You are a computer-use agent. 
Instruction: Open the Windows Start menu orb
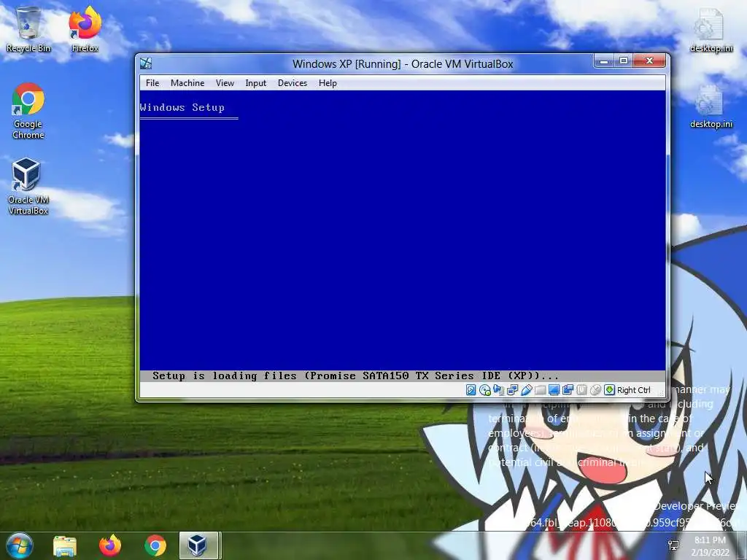tap(20, 545)
